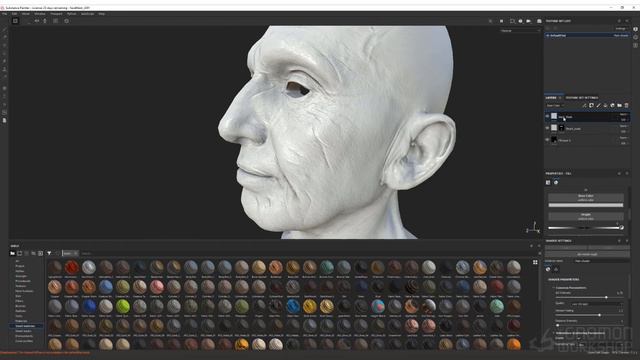
Task: Click the Base Color button in Properties
Action: tap(586, 198)
